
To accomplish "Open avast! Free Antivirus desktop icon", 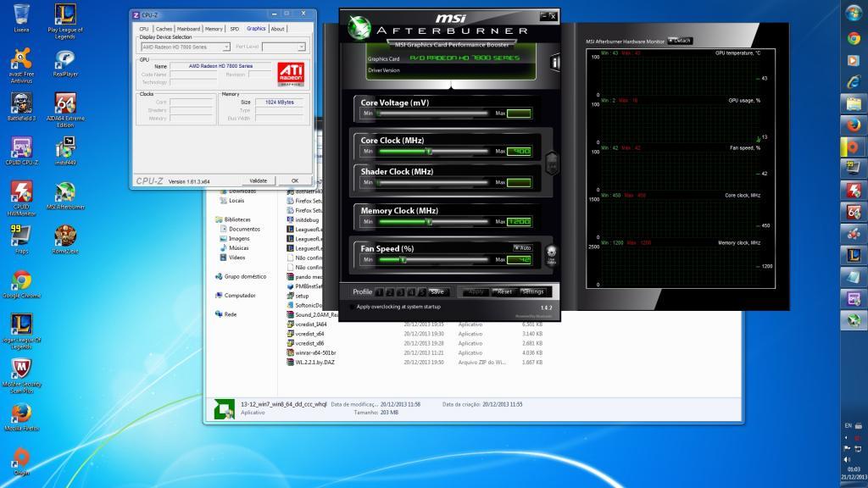I will point(21,65).
